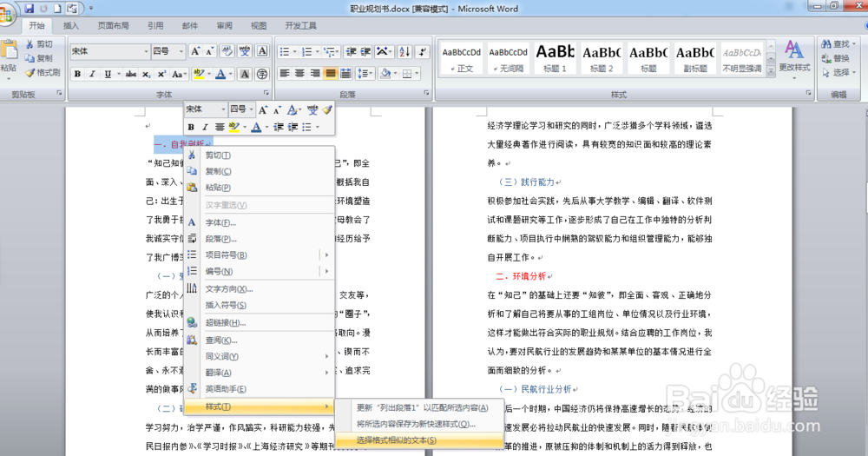Toggle Italic in the ribbon font group
The height and width of the screenshot is (456, 868).
click(x=92, y=74)
